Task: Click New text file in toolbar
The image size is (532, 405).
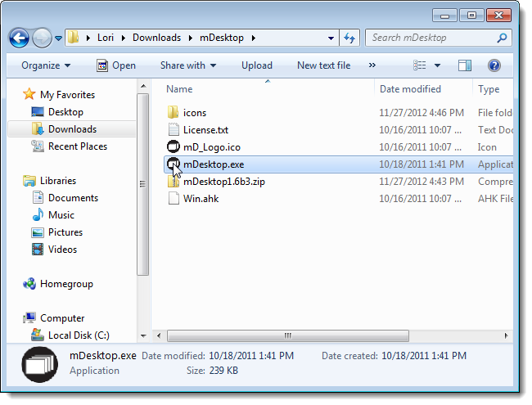Action: click(x=323, y=65)
